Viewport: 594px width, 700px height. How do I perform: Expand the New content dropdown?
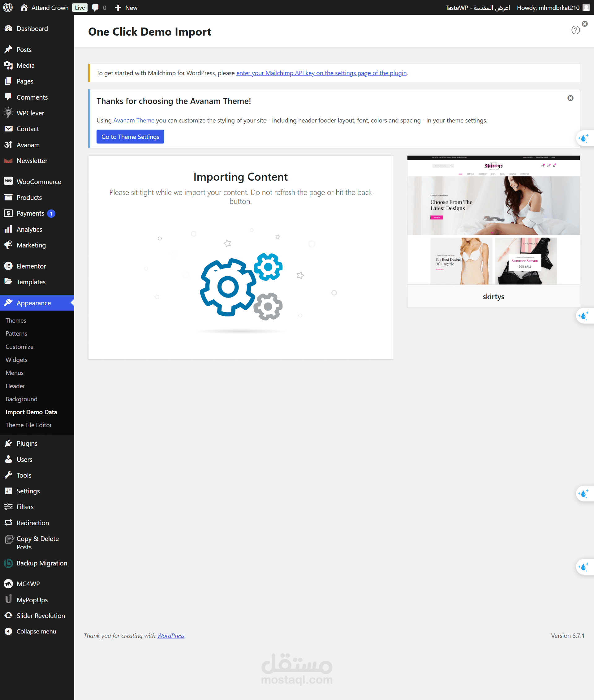[126, 7]
